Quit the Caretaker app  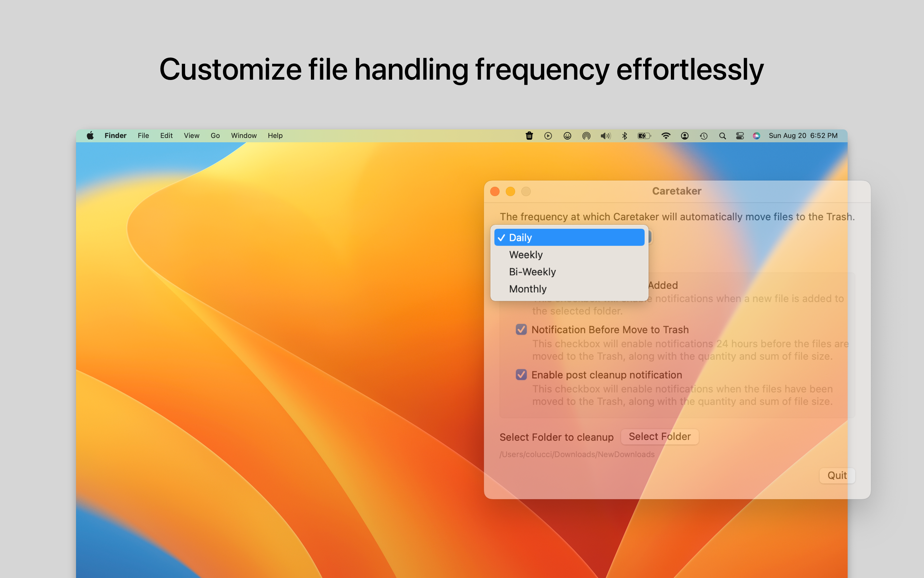coord(837,476)
